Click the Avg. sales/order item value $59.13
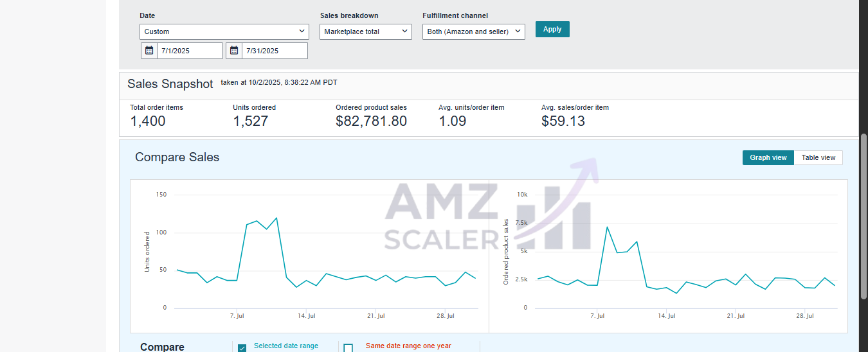The height and width of the screenshot is (352, 868). click(563, 121)
